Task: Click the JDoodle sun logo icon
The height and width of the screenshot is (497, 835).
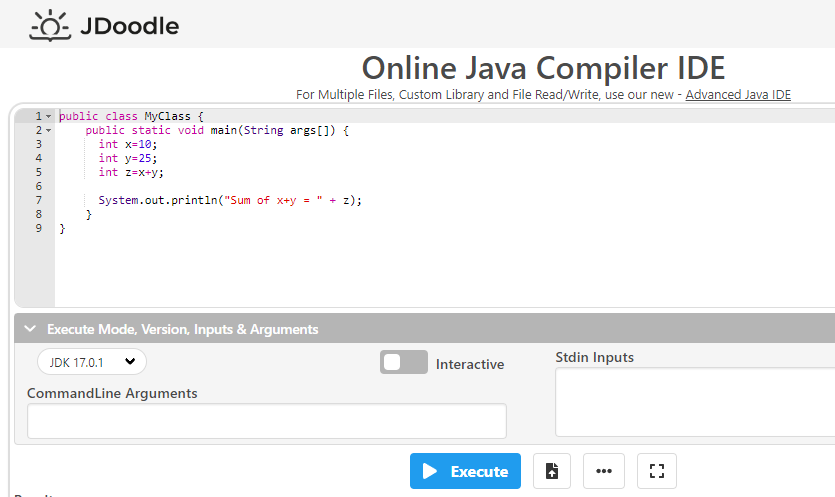Action: pos(50,26)
